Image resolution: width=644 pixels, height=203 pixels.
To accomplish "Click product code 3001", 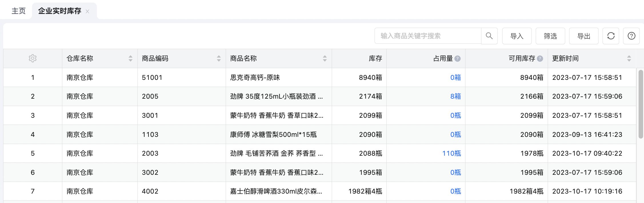I will pos(150,115).
